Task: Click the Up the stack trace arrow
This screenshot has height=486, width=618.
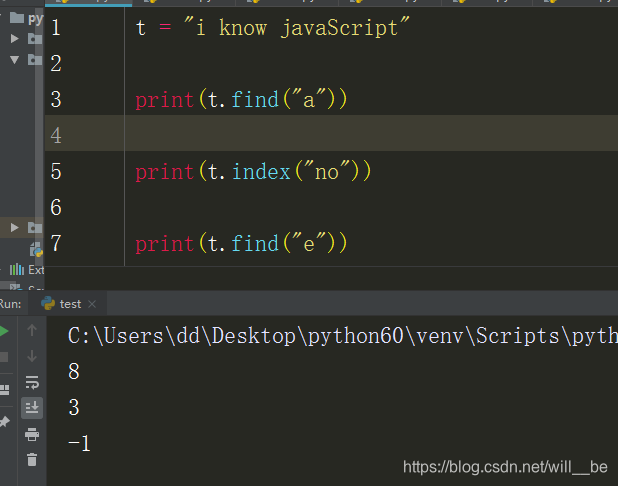Action: 32,330
